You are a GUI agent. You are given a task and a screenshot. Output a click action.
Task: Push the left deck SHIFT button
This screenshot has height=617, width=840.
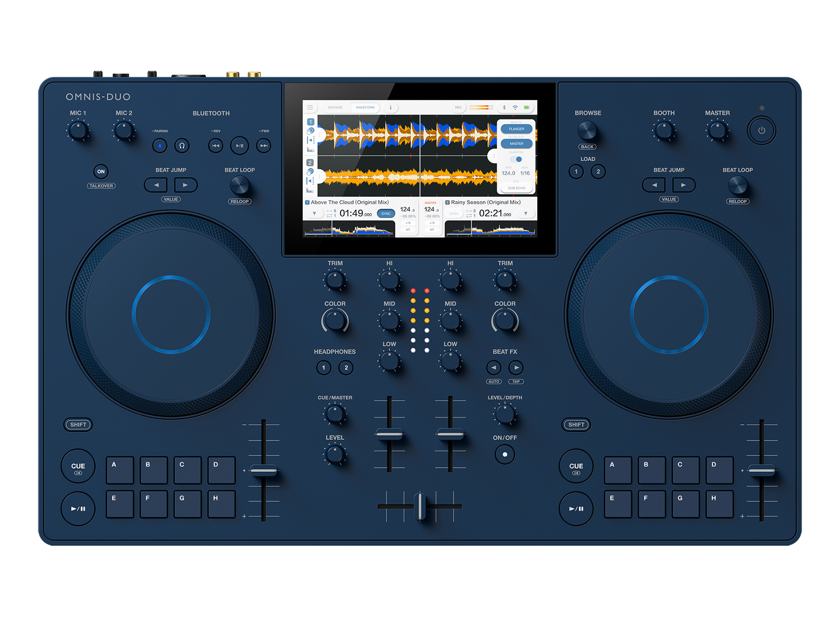coord(78,425)
